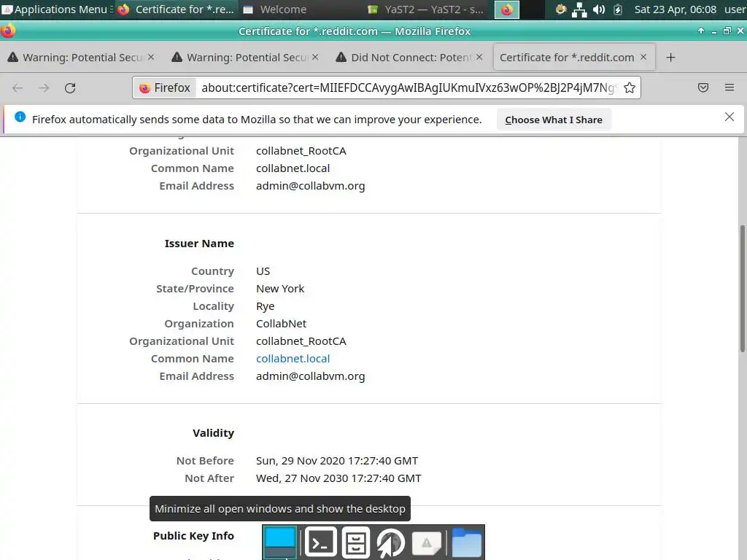Click the browser Forward arrow
This screenshot has width=747, height=560.
(44, 87)
